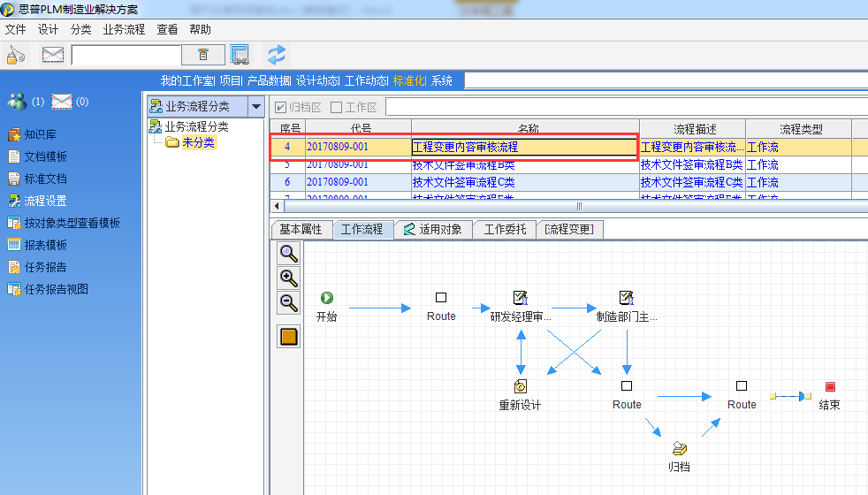Open the 分类 menu
Viewport: 868px width, 495px height.
(x=80, y=29)
